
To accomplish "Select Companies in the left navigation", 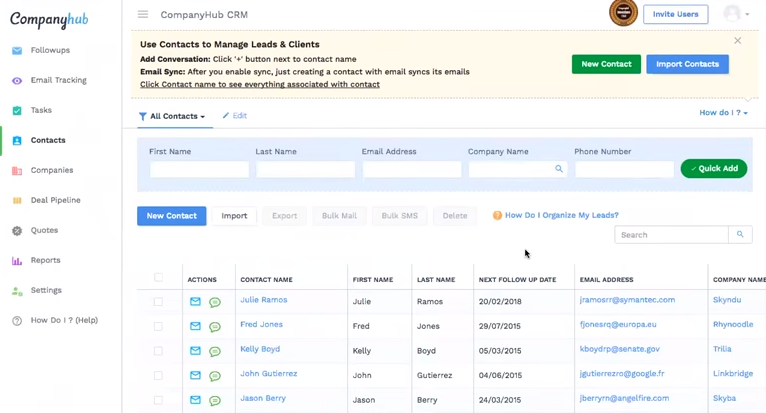I will click(51, 170).
